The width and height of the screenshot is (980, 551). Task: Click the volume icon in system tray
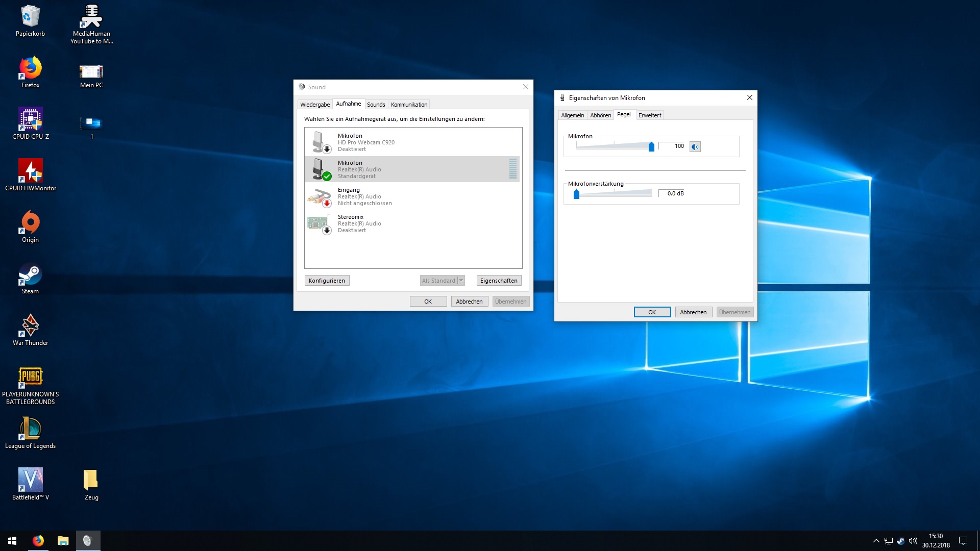click(x=913, y=541)
